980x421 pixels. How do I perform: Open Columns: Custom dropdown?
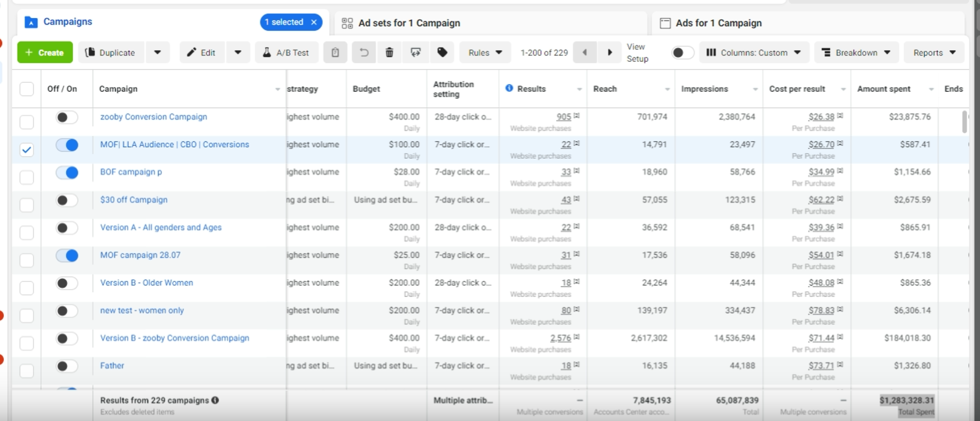pyautogui.click(x=754, y=52)
